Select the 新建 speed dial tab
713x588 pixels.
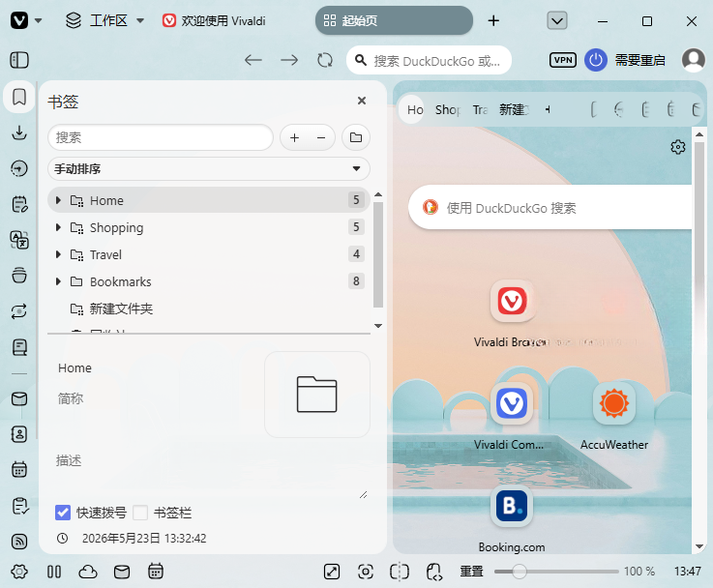[x=514, y=109]
